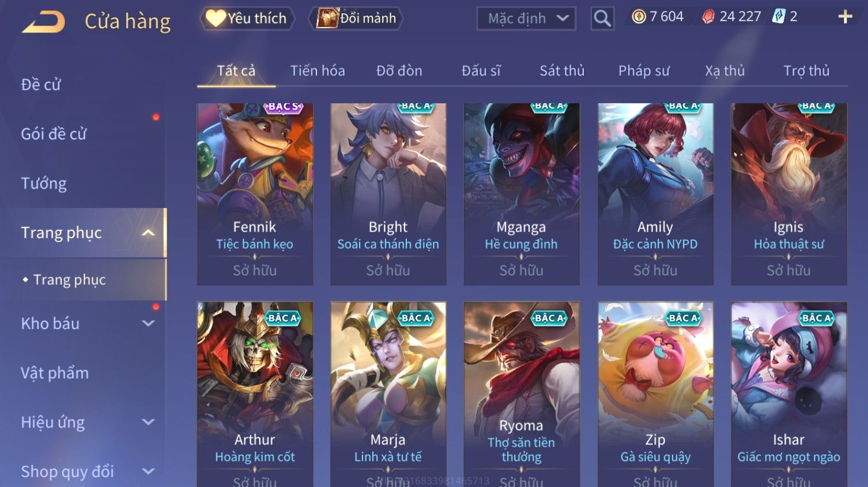Open the Mặc định sort dropdown
Screen dimensions: 868x487
[x=526, y=18]
